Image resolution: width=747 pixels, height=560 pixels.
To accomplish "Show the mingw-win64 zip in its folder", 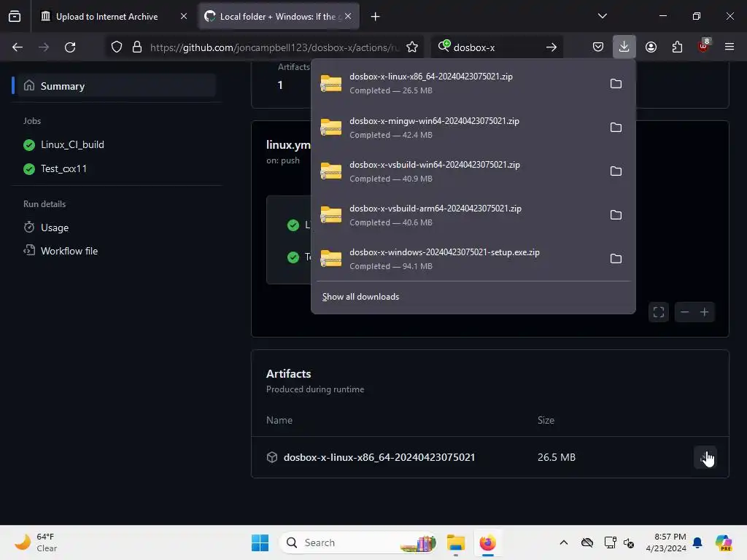I will tap(616, 128).
